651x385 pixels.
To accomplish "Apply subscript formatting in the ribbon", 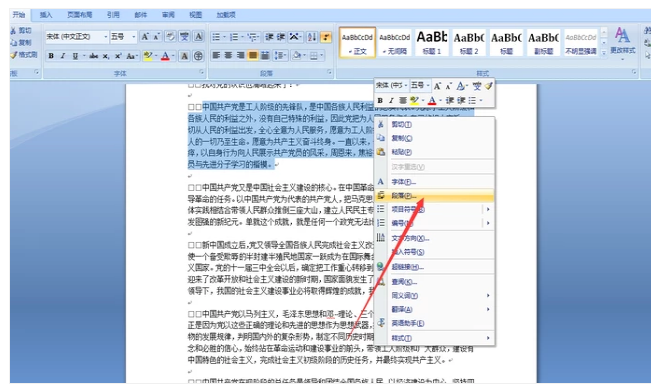I will (x=106, y=56).
